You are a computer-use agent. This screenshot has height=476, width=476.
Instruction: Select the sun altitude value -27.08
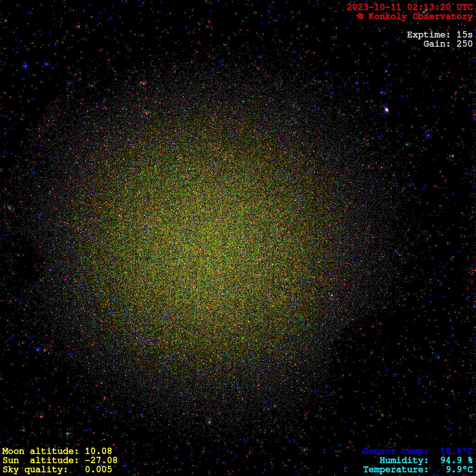[98, 460]
